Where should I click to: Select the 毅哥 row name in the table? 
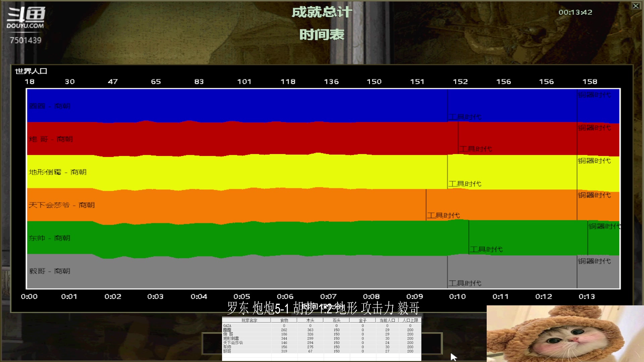click(x=227, y=351)
